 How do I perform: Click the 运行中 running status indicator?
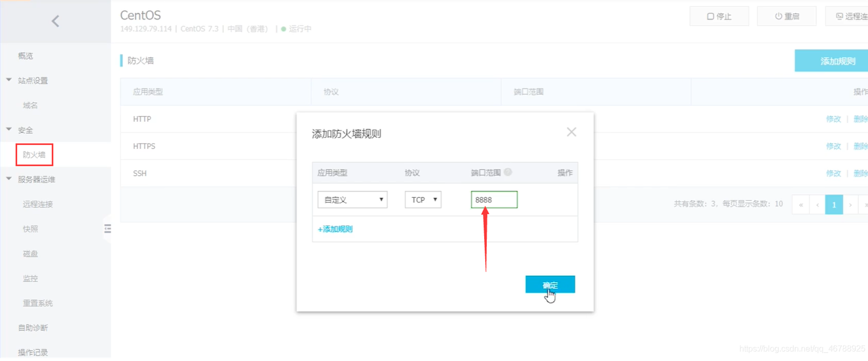tap(297, 29)
